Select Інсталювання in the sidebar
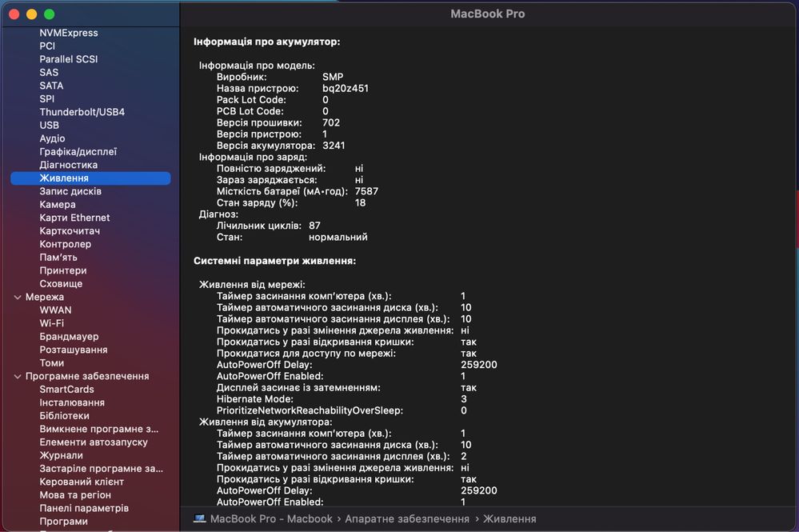This screenshot has height=532, width=799. (x=72, y=403)
